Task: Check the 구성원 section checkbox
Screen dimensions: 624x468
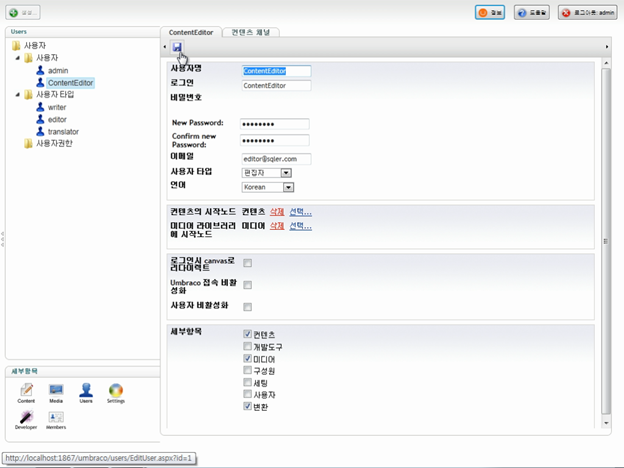Action: (x=248, y=370)
